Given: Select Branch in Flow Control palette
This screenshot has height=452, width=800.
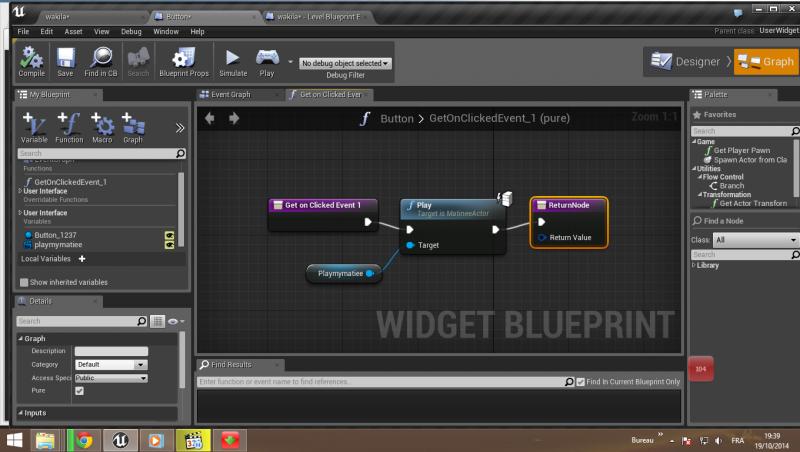Looking at the screenshot, I should coord(732,186).
